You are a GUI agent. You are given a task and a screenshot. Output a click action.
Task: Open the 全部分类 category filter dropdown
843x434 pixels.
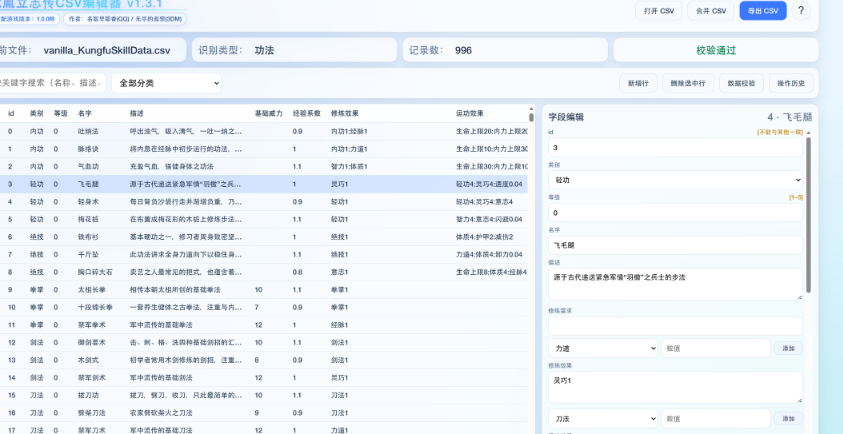coord(165,83)
